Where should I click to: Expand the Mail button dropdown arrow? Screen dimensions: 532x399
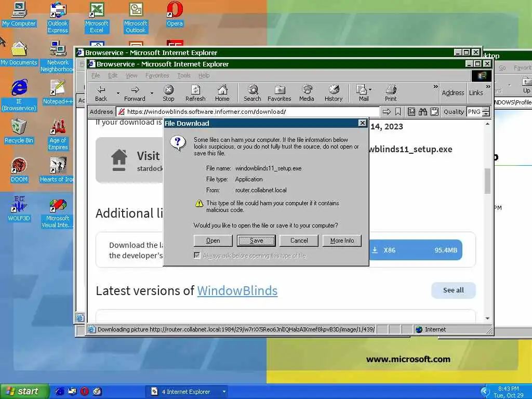(370, 89)
